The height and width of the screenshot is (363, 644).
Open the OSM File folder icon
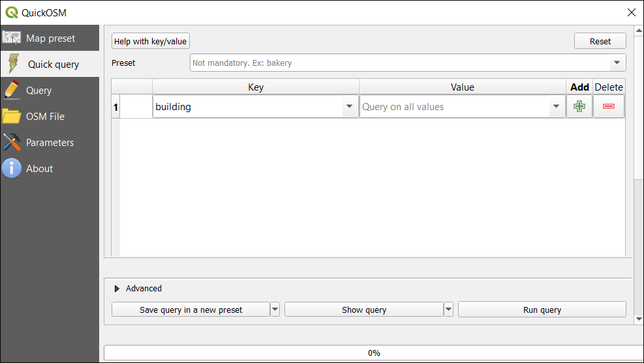coord(12,116)
